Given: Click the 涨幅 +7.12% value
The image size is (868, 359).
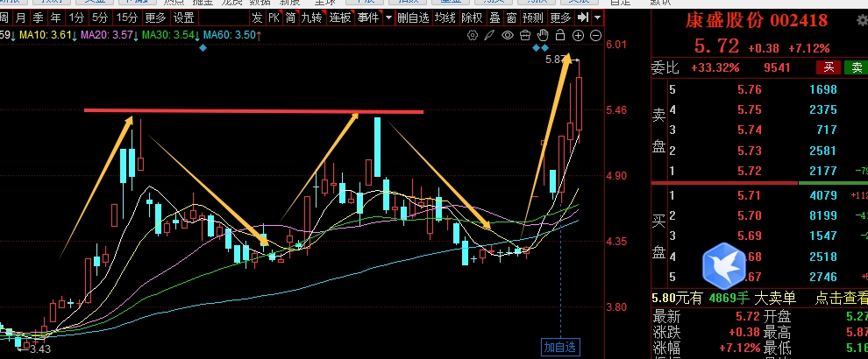Looking at the screenshot, I should tap(739, 348).
